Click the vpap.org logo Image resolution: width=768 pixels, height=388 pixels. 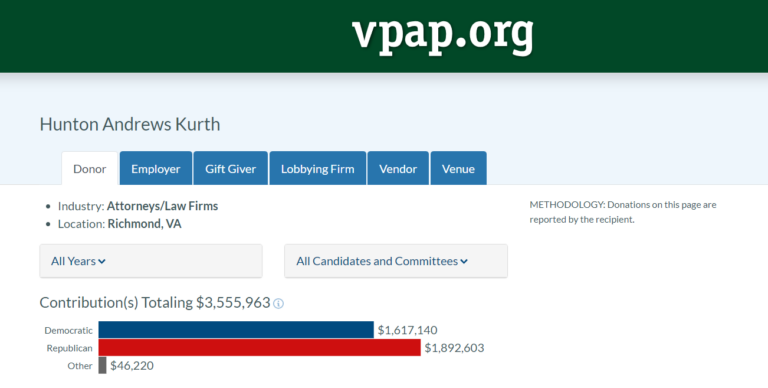click(442, 34)
